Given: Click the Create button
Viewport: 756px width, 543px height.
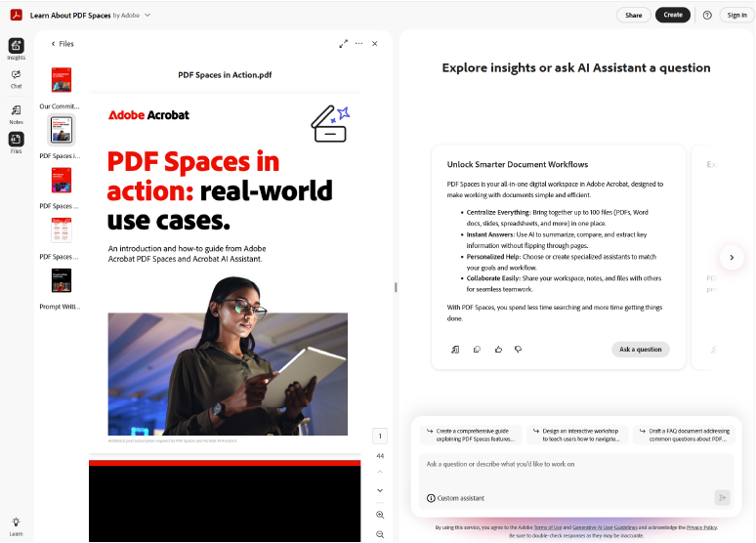Looking at the screenshot, I should point(673,15).
